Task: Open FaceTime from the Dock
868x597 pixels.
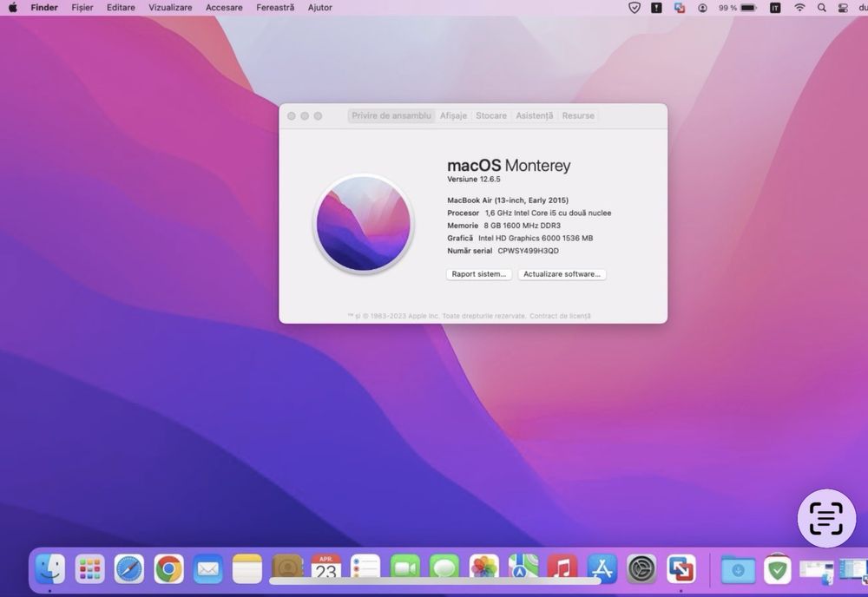Action: click(404, 569)
